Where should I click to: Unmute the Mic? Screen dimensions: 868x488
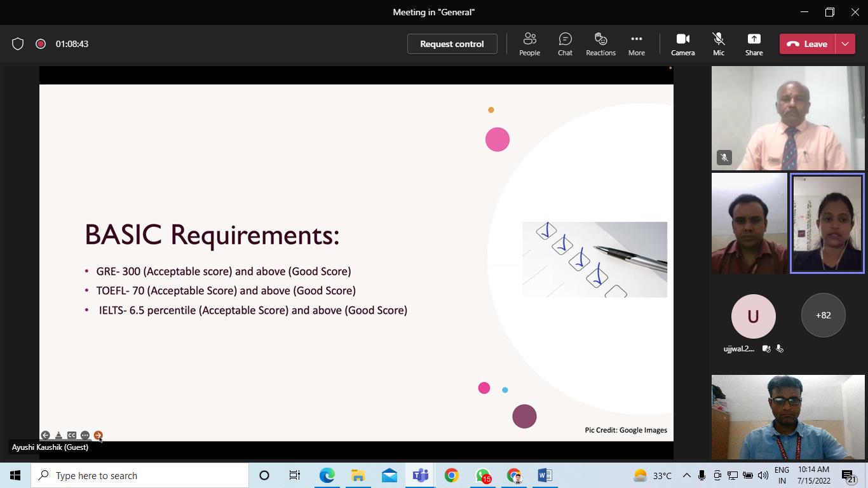point(718,44)
